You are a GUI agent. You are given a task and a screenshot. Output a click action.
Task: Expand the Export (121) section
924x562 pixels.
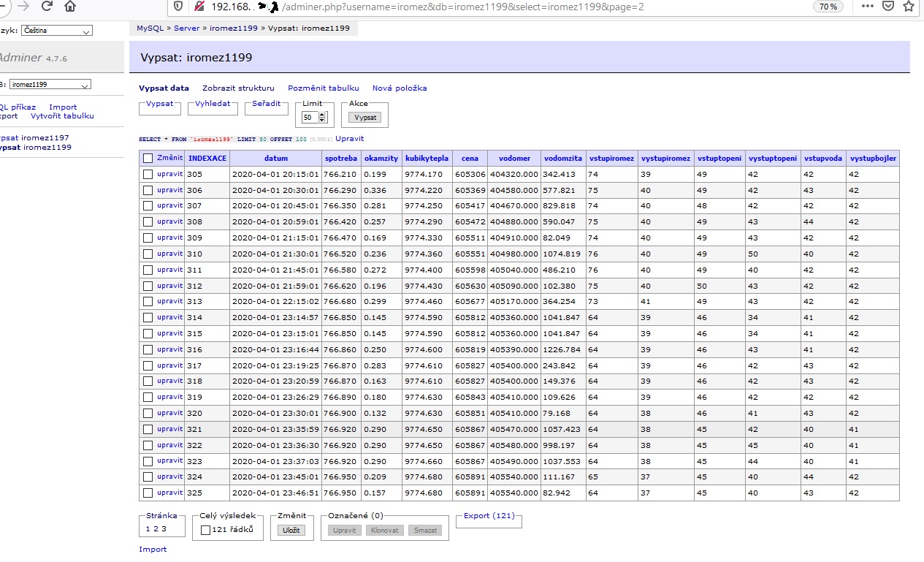(489, 516)
